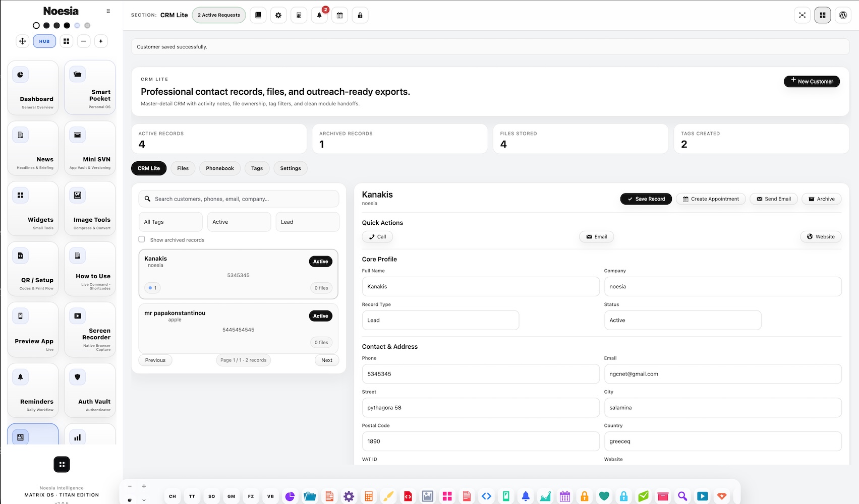Image resolution: width=859 pixels, height=504 pixels.
Task: Switch to the Phonebook tab
Action: [220, 168]
